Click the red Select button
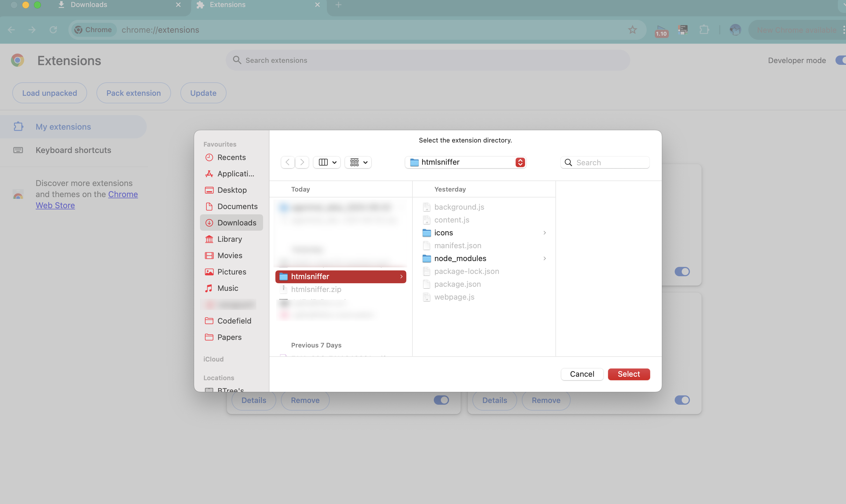The width and height of the screenshot is (846, 504). 629,374
